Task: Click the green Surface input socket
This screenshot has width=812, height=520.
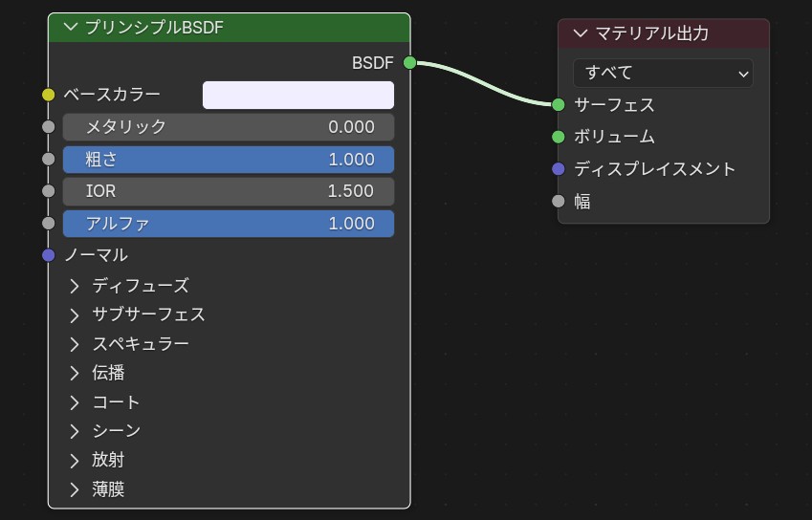Action: pyautogui.click(x=559, y=104)
